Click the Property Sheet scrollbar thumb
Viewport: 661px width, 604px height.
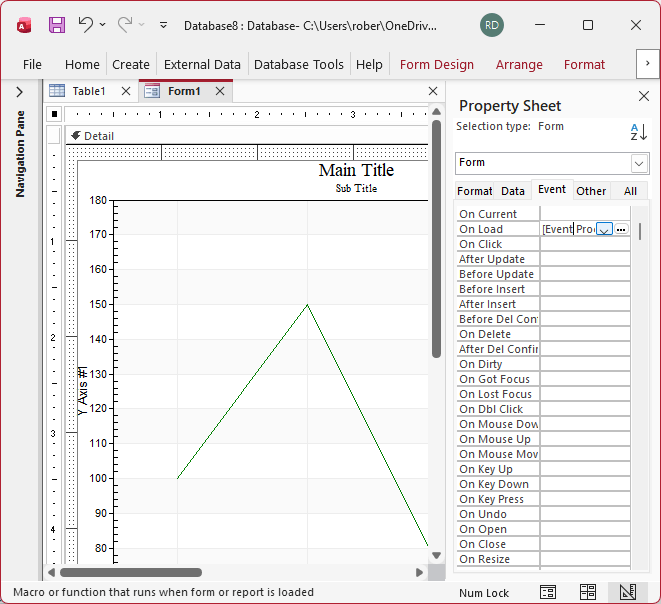pos(640,231)
